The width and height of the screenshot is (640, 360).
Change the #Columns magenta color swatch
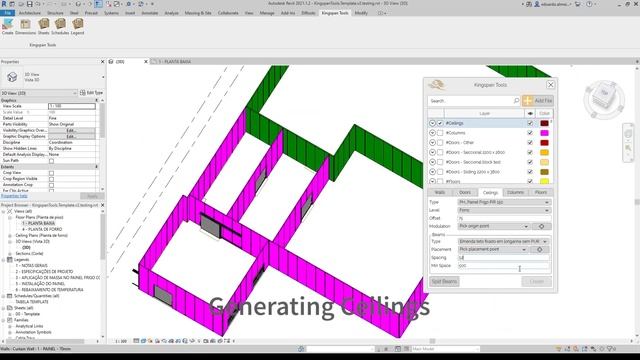point(544,133)
